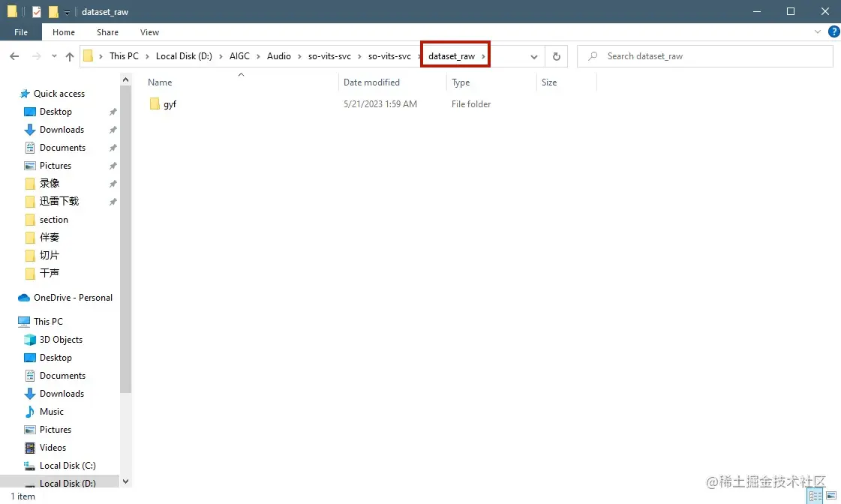Open pinned Desktop under Quick access
Viewport: 841px width, 504px height.
coord(56,112)
